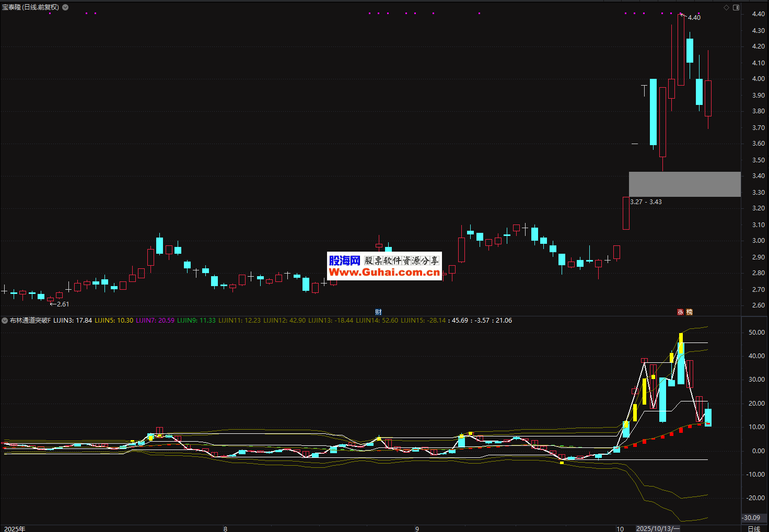Click the diamond marker icon at top right

726,7
